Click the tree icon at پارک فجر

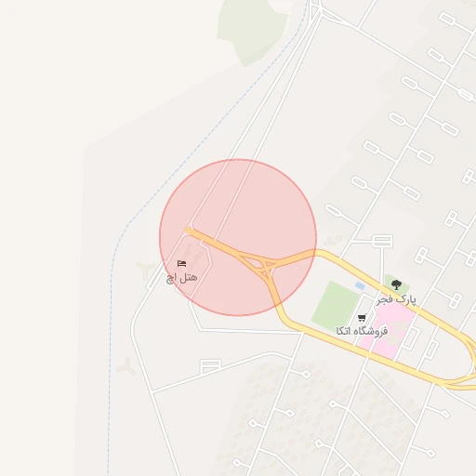(x=396, y=284)
